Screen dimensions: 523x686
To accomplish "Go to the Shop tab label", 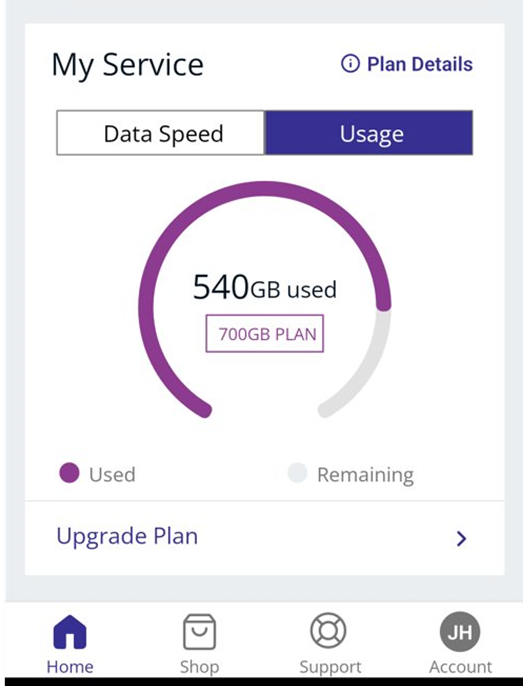I will tap(199, 667).
